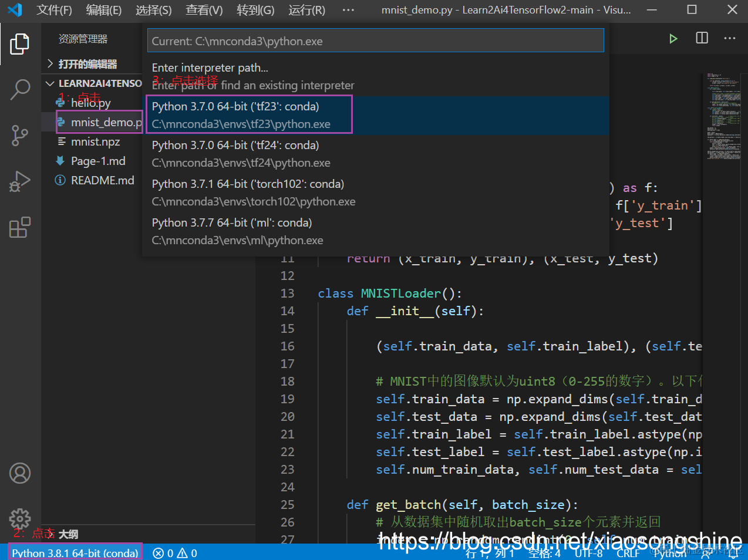The height and width of the screenshot is (560, 748).
Task: Open the 查看(V) menu
Action: pos(204,10)
